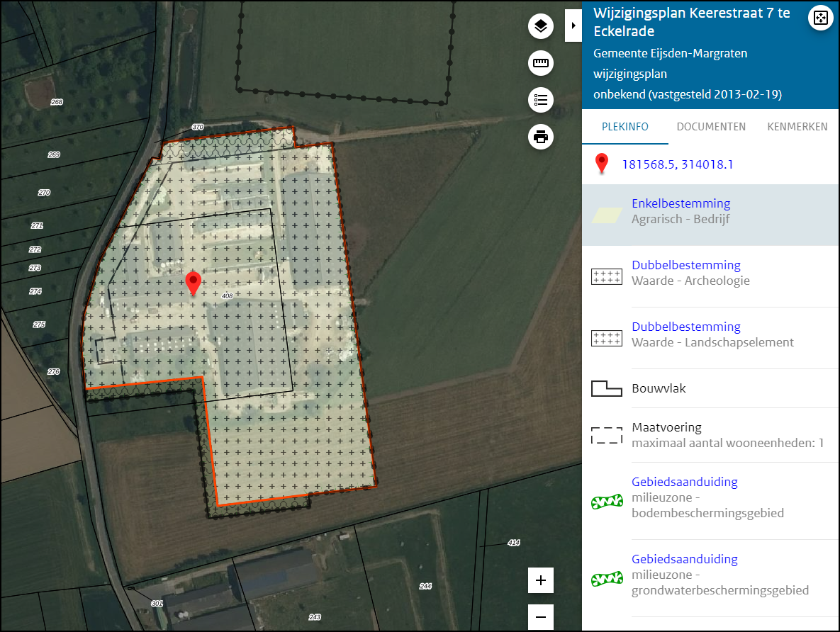Click the Agrarisch - Bedrijf color swatch

pos(607,215)
